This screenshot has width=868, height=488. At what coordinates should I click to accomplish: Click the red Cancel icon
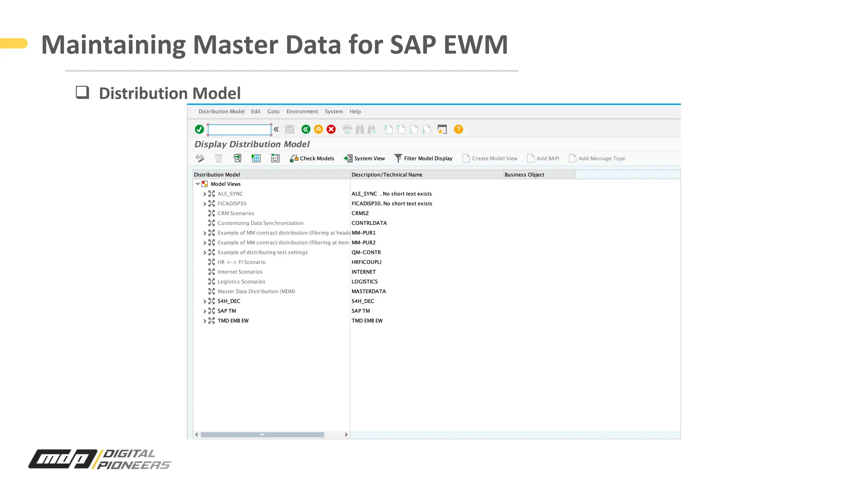[x=331, y=129]
